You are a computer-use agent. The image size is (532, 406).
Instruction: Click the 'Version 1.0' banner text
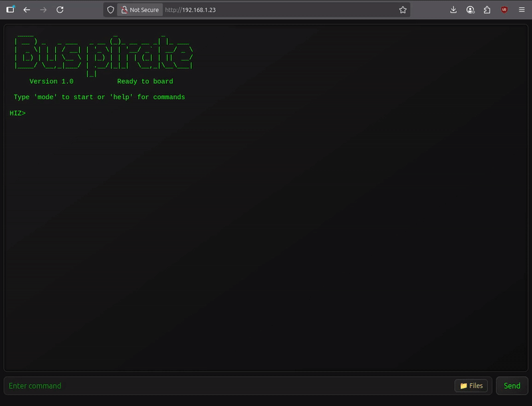click(51, 81)
